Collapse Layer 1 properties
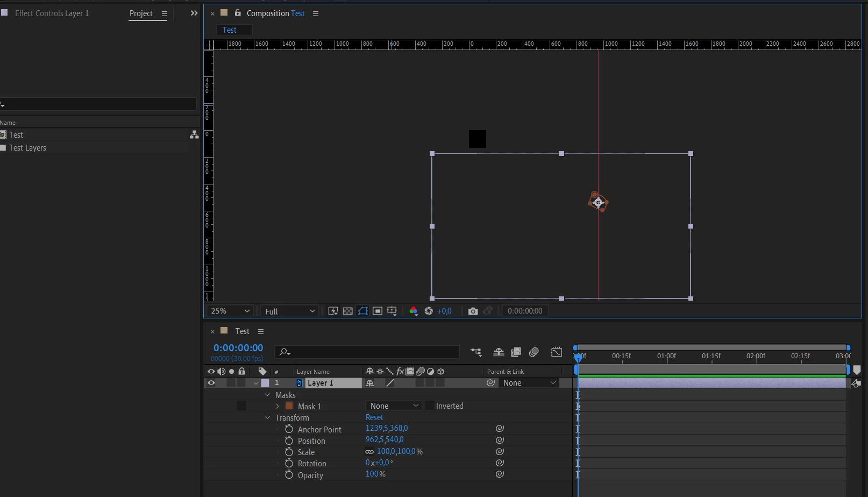This screenshot has width=868, height=497. [x=256, y=383]
